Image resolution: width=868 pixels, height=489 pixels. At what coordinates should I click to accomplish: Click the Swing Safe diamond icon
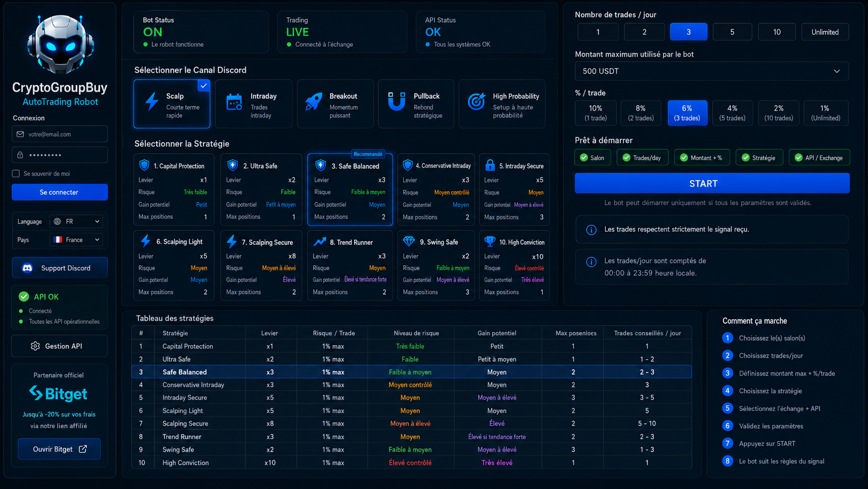coord(409,241)
